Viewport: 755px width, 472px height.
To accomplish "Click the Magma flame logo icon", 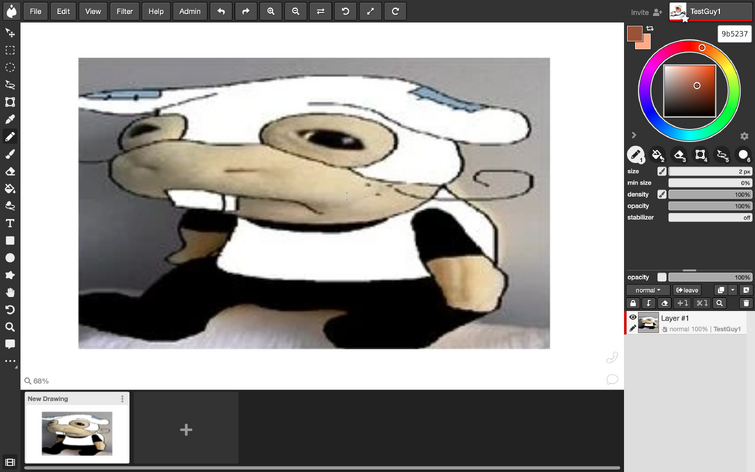I will (x=11, y=11).
